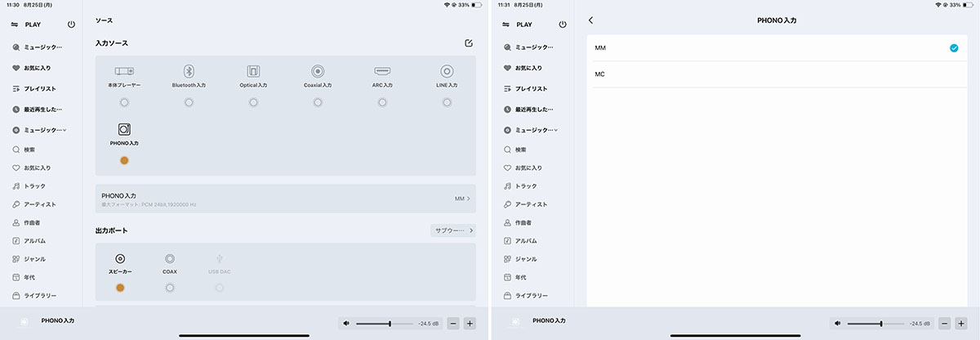Check Wi-Fi status icon on left screen

[x=448, y=5]
